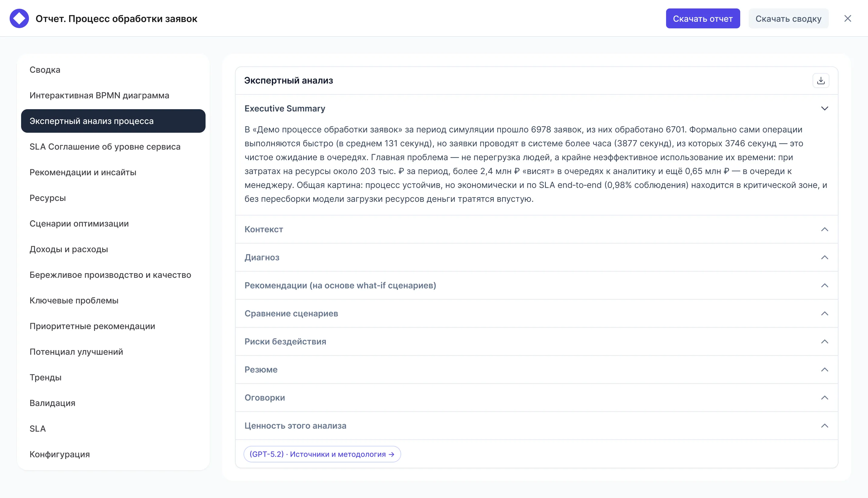Open the Резюме section chevron
Viewport: 868px width, 498px height.
824,370
